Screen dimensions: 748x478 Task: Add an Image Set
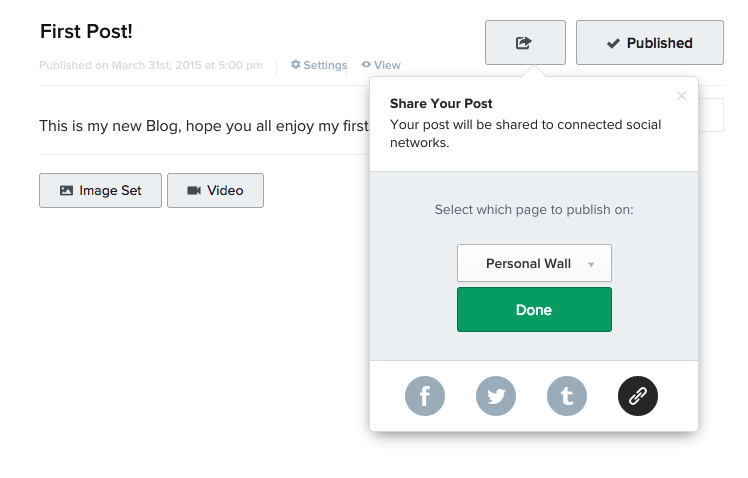pos(100,190)
